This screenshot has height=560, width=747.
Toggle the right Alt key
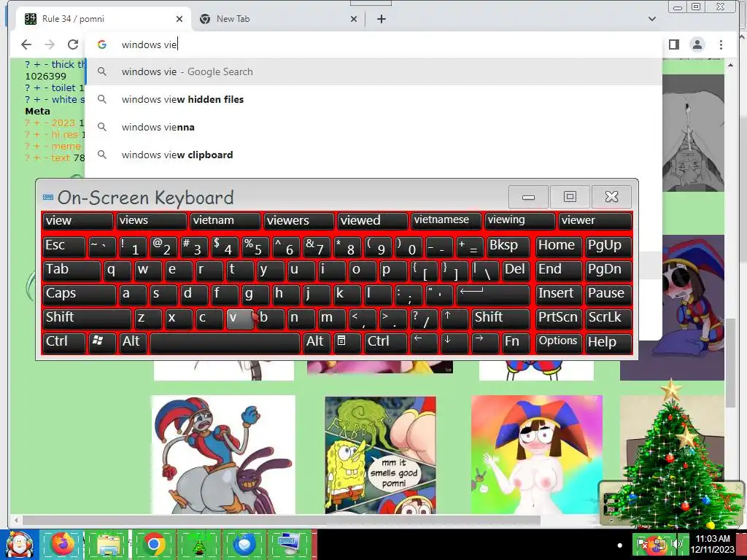pos(317,342)
